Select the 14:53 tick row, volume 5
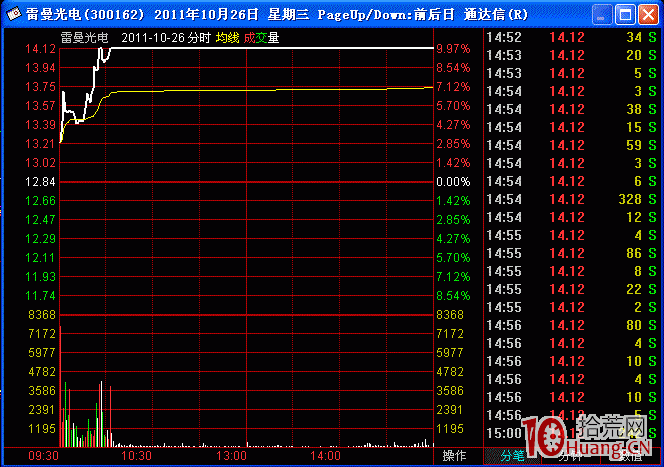This screenshot has height=467, width=664. 572,73
